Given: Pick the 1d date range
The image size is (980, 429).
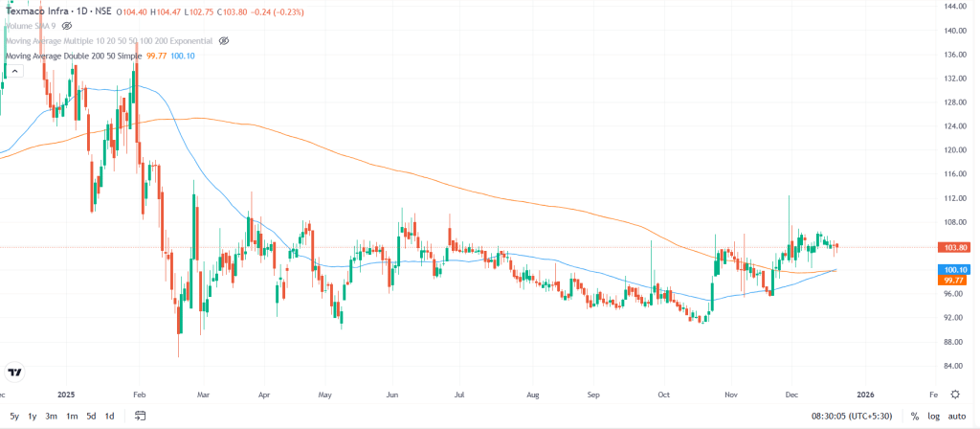Looking at the screenshot, I should (x=109, y=416).
